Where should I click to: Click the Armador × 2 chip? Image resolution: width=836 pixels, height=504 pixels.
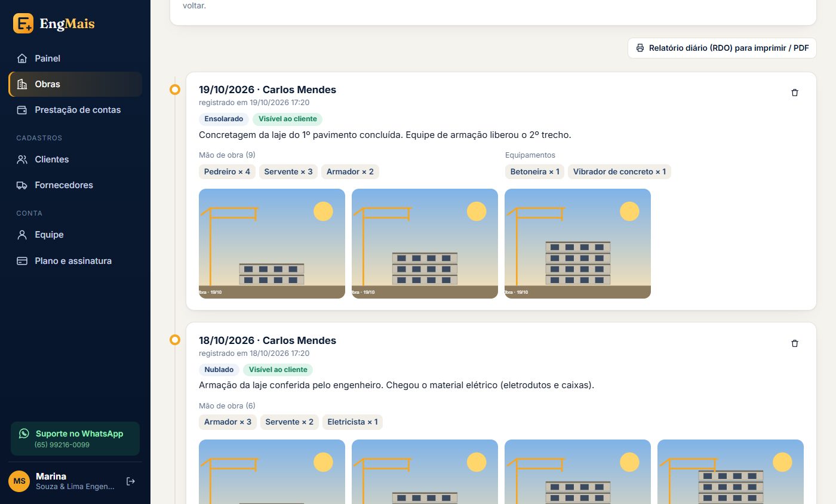pyautogui.click(x=350, y=172)
